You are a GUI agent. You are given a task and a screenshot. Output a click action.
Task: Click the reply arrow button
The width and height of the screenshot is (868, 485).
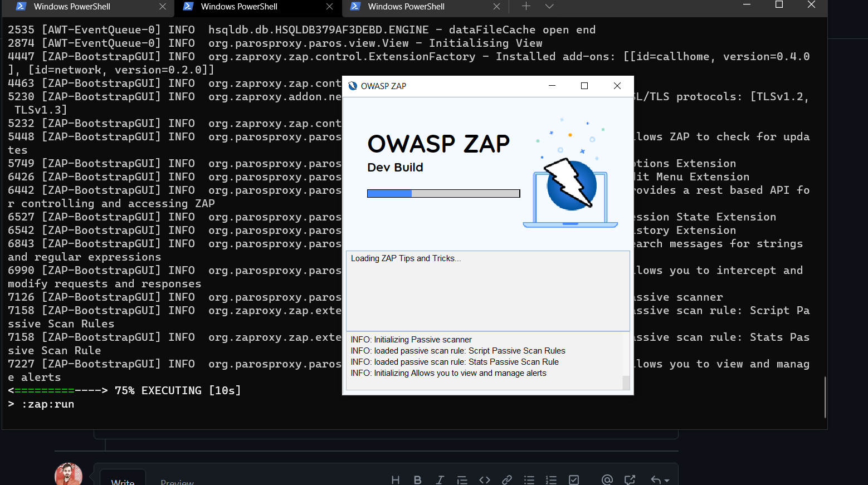click(x=655, y=479)
